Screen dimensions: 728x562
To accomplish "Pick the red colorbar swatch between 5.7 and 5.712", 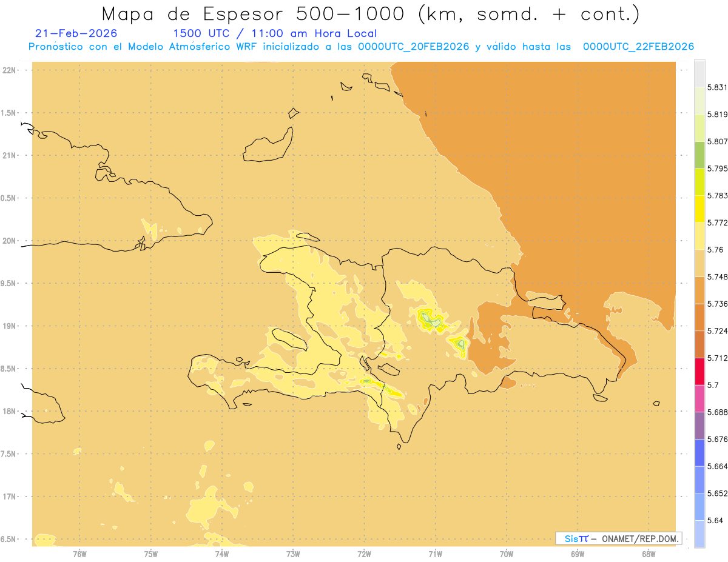I will [x=699, y=372].
